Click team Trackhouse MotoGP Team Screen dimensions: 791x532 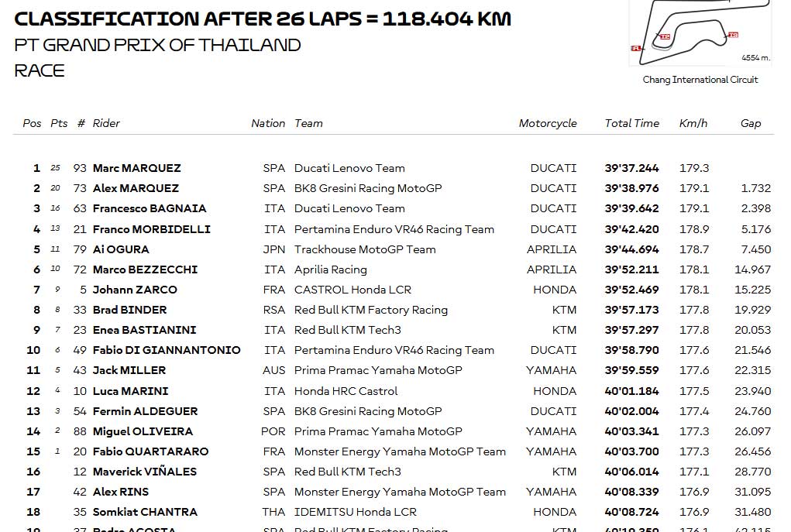(365, 249)
